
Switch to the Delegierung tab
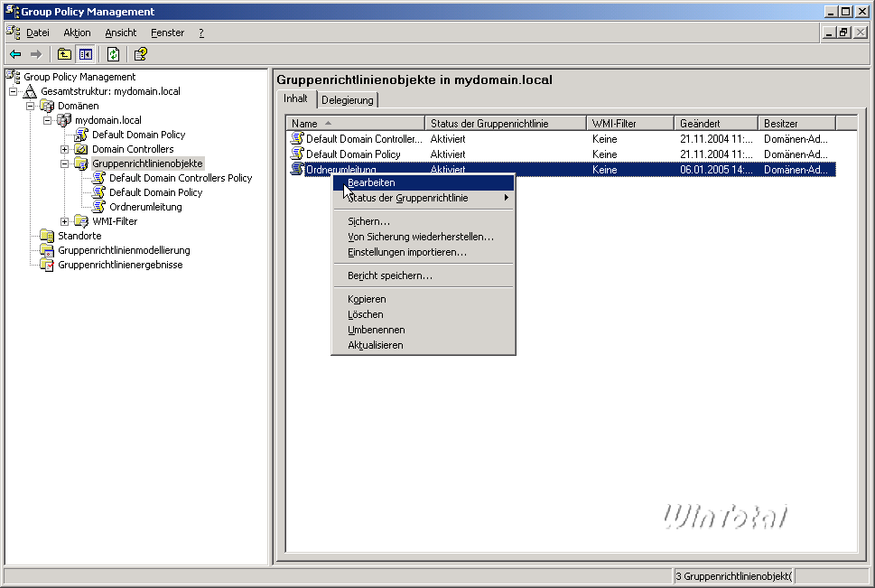pos(348,100)
